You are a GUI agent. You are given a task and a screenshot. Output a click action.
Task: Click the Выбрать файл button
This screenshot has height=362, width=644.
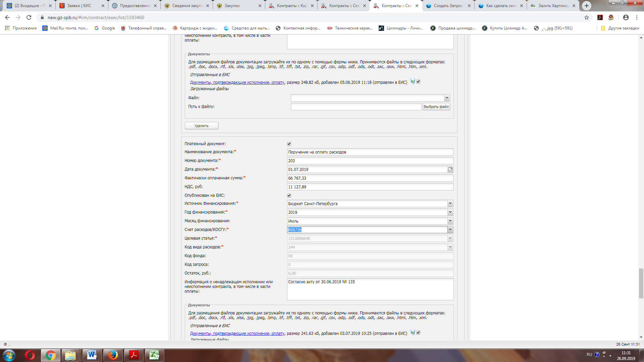[x=436, y=107]
